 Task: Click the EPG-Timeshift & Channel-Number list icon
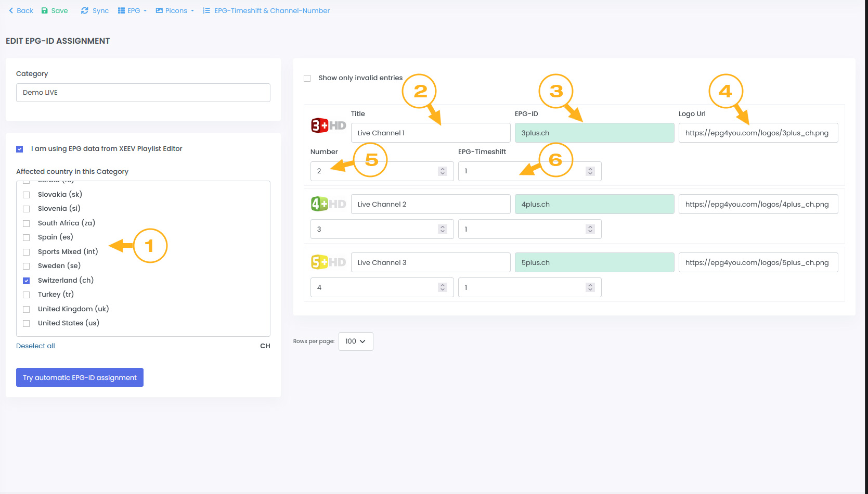pyautogui.click(x=206, y=10)
